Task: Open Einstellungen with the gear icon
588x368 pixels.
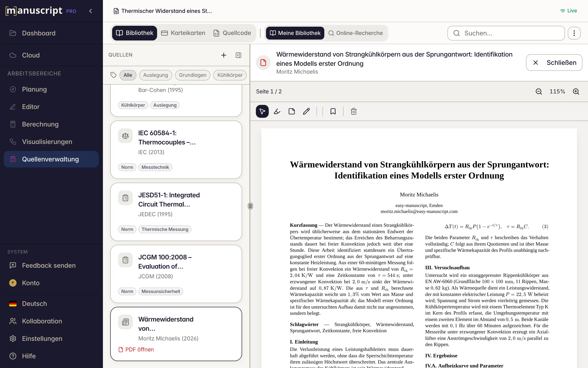Action: pyautogui.click(x=51, y=339)
